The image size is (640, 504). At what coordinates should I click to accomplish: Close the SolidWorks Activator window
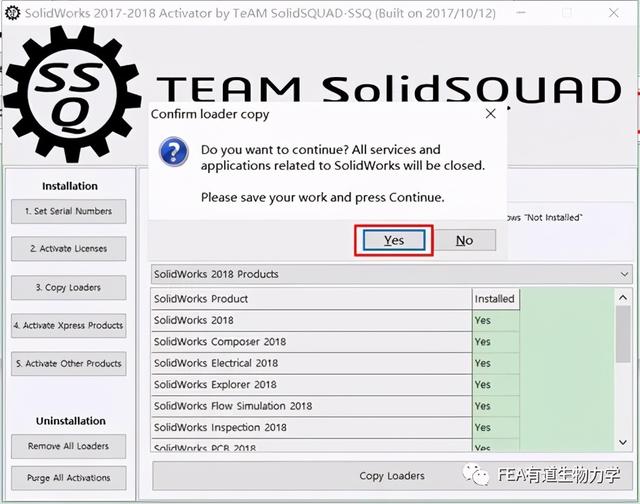point(613,13)
